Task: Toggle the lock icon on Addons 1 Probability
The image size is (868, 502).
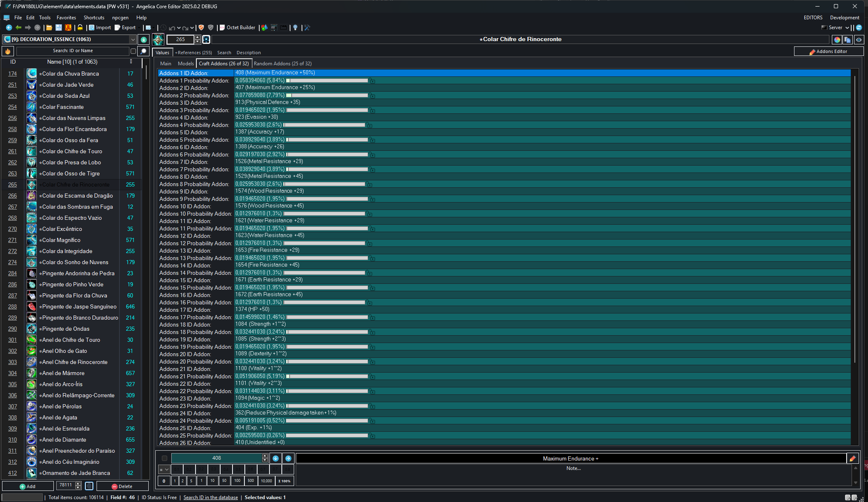Action: pos(372,81)
